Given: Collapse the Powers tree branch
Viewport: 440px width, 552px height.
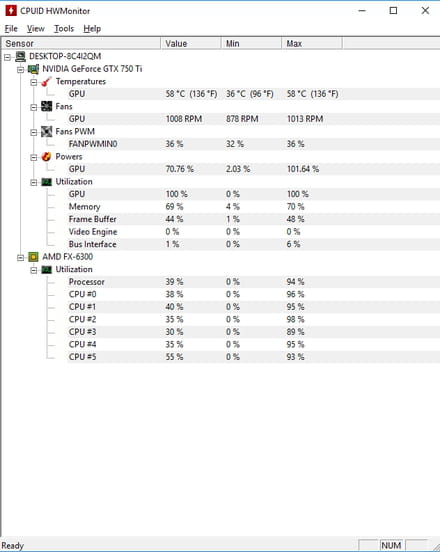Looking at the screenshot, I should pos(34,157).
